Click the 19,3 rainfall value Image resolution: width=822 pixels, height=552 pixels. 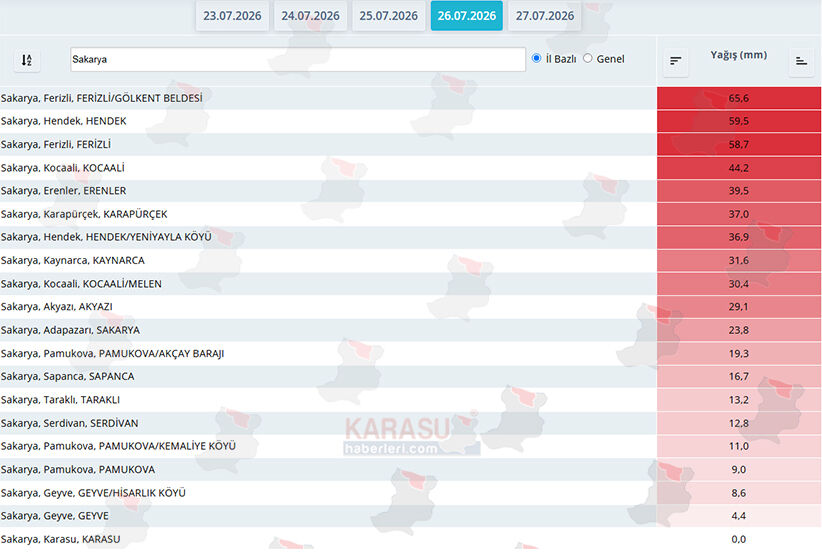[739, 353]
